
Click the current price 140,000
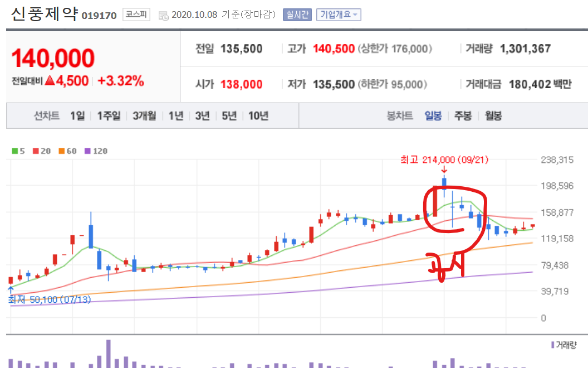coord(53,58)
